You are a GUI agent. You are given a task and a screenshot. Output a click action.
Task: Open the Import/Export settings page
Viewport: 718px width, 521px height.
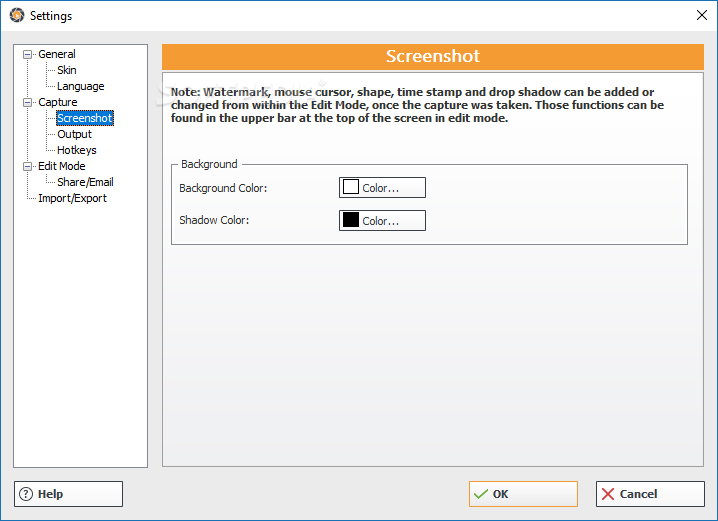(72, 198)
